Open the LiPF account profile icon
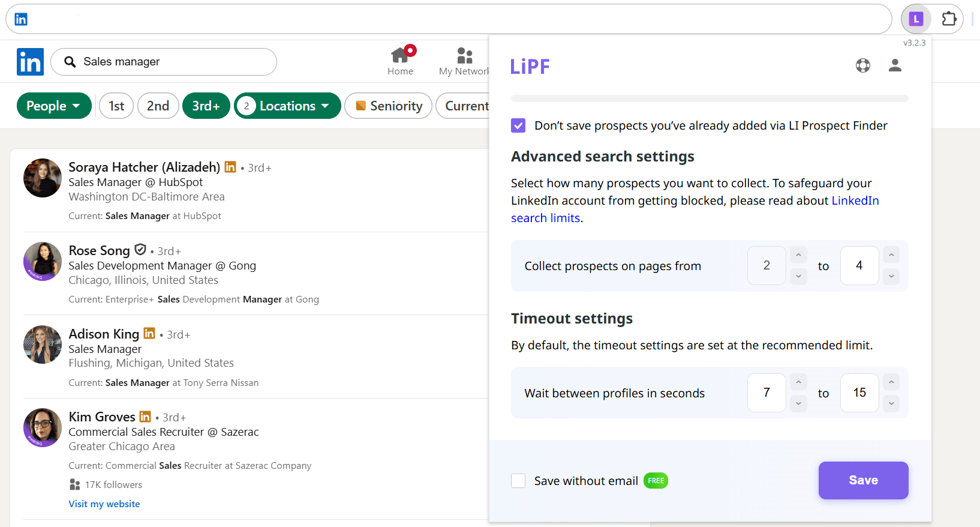 (x=895, y=65)
